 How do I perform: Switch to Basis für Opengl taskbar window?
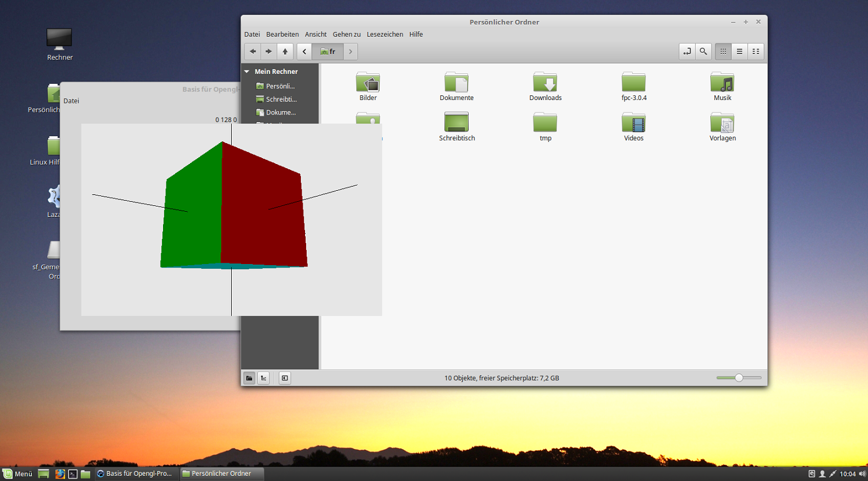point(134,474)
